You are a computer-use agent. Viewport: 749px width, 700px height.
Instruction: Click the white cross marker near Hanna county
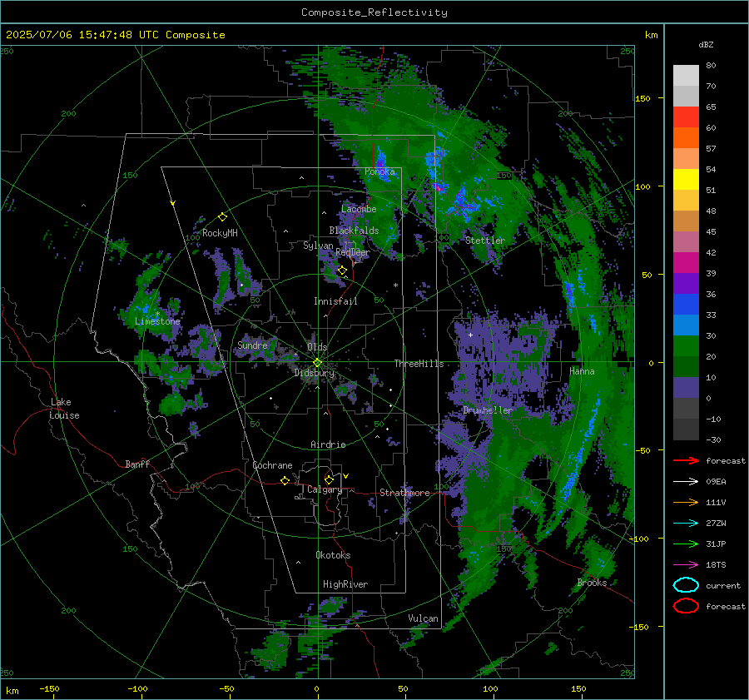(470, 335)
